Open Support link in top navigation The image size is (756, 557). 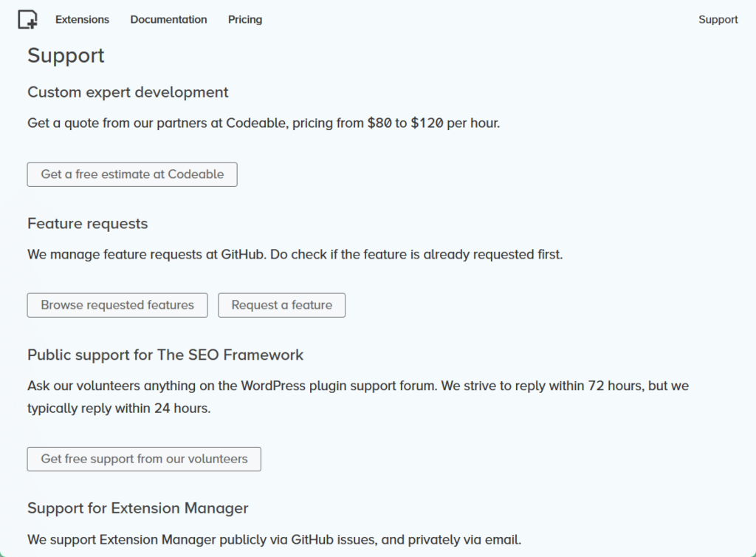point(718,20)
